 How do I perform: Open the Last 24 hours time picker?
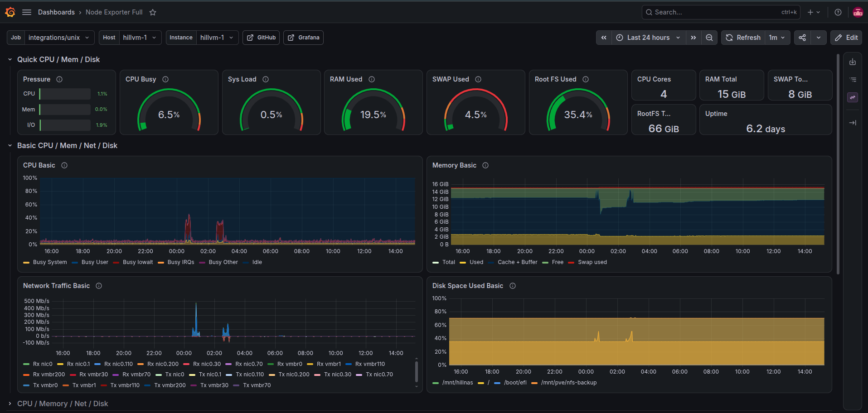click(x=648, y=38)
